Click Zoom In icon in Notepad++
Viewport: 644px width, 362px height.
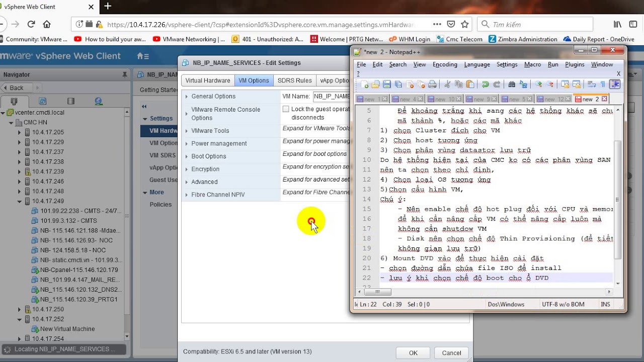coord(539,84)
